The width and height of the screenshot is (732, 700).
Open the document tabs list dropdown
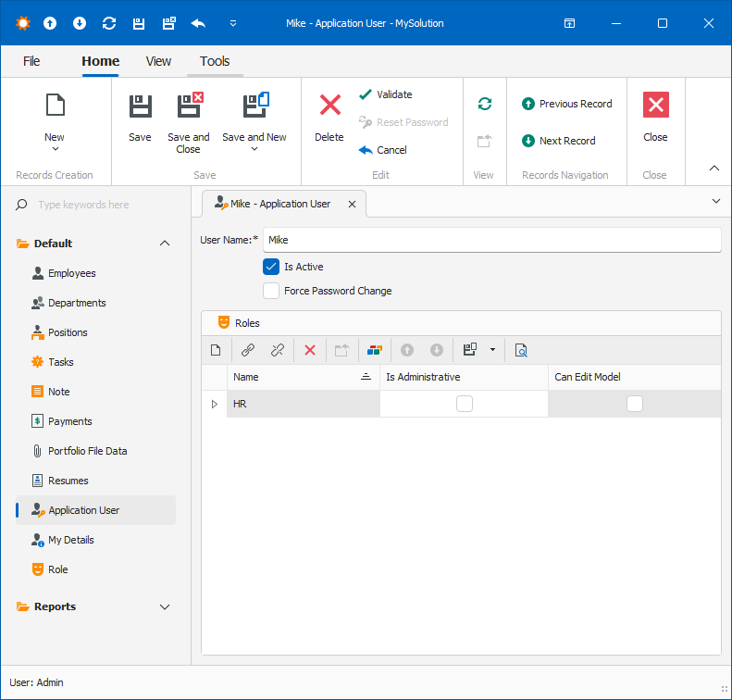click(715, 201)
